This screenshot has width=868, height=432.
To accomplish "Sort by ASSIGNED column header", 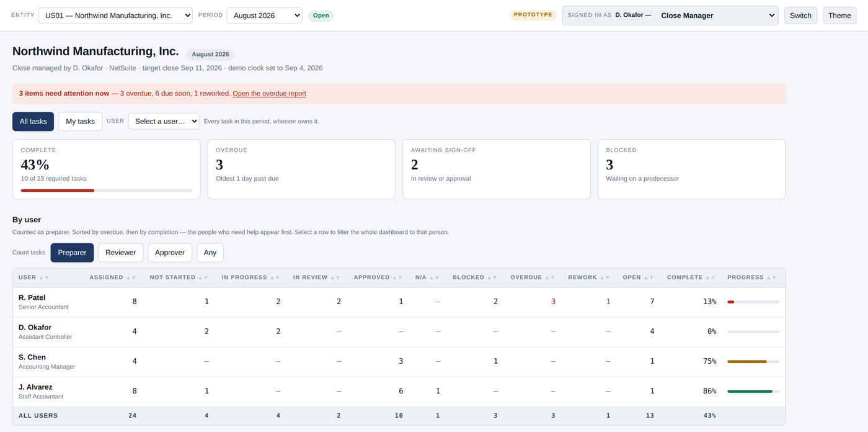I will coord(113,277).
